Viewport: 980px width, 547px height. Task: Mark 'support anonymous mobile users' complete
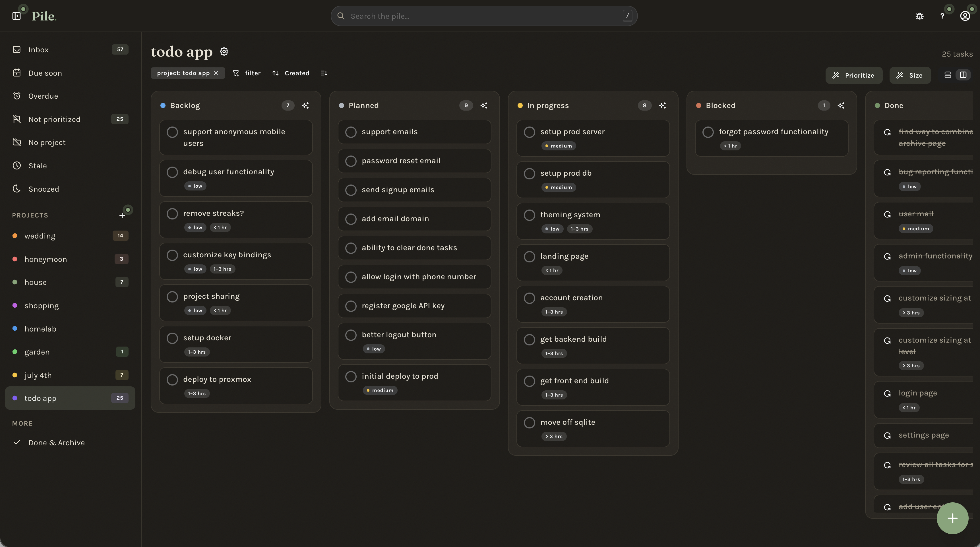172,132
